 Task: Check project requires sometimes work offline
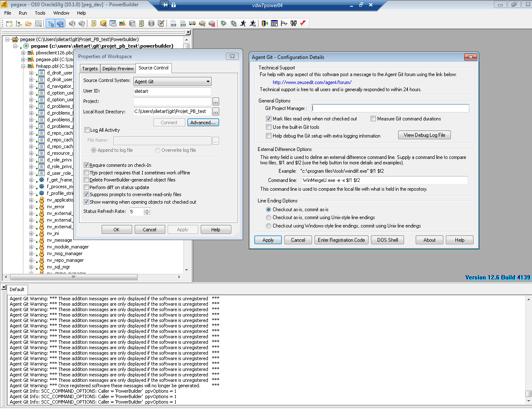click(87, 173)
